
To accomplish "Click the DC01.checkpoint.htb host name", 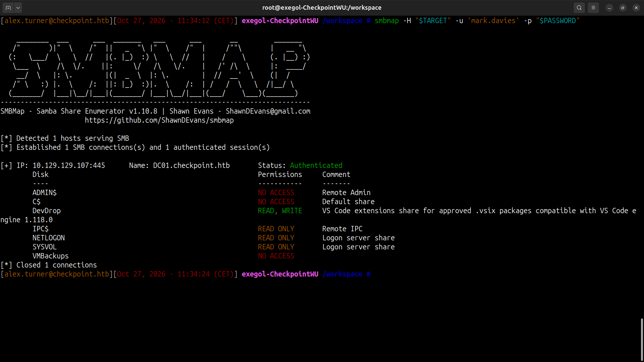I will (192, 166).
